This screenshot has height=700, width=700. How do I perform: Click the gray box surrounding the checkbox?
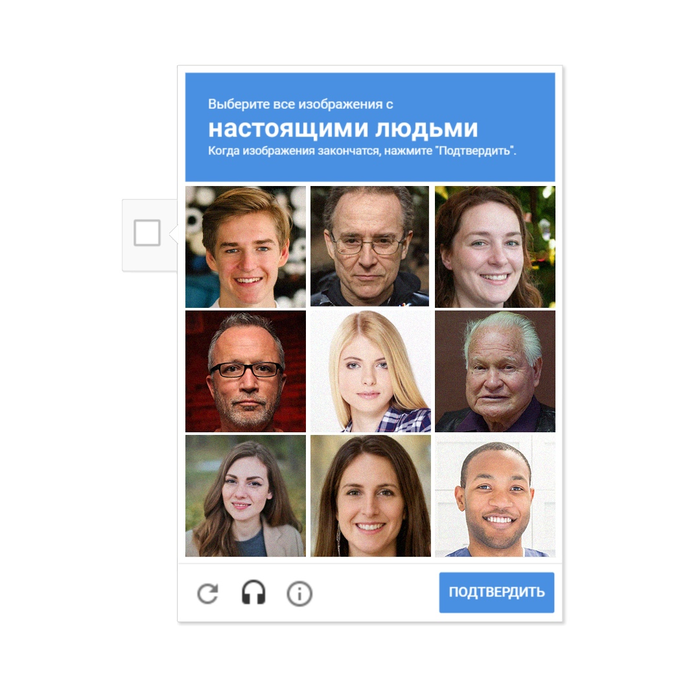[150, 235]
